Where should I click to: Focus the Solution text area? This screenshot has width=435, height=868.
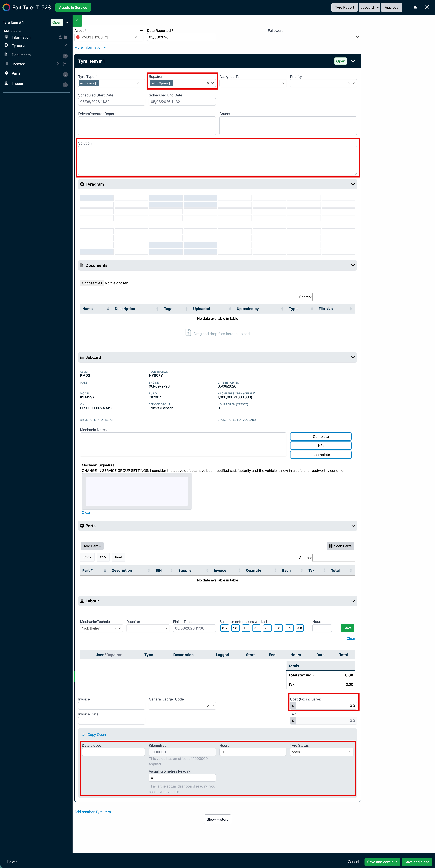pyautogui.click(x=217, y=161)
